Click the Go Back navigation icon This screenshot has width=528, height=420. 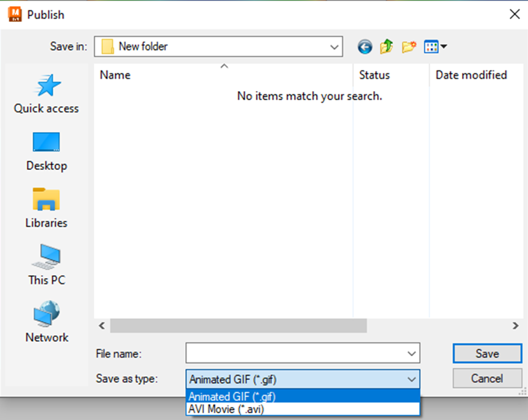pos(365,46)
